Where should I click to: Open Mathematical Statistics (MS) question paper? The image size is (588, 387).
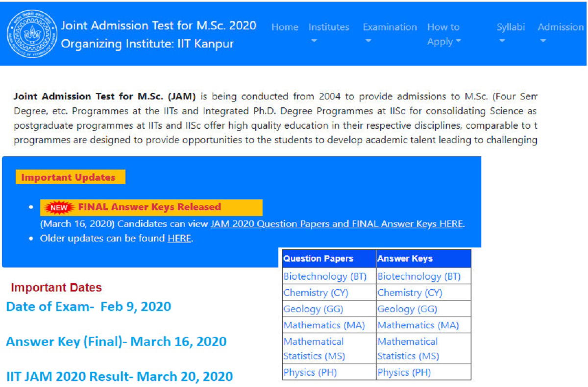click(x=314, y=349)
